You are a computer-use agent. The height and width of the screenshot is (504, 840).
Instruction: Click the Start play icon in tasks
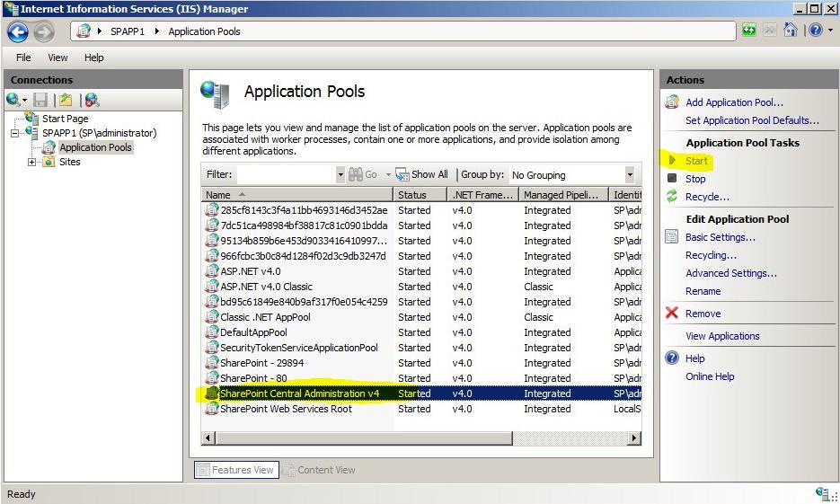click(x=672, y=160)
